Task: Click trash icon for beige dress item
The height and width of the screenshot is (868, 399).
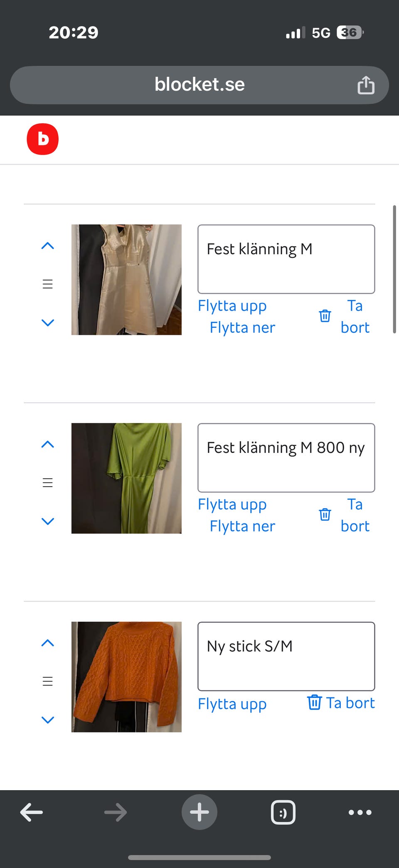Action: [325, 316]
